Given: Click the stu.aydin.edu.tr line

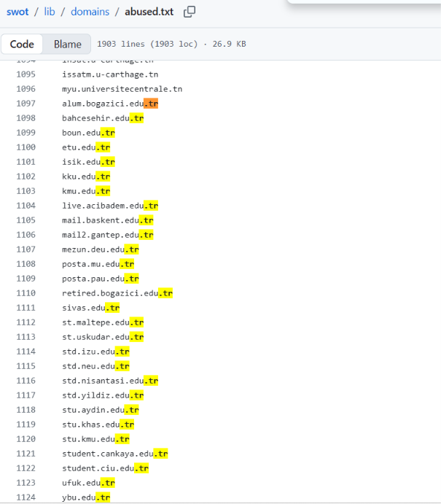Looking at the screenshot, I should coord(101,410).
